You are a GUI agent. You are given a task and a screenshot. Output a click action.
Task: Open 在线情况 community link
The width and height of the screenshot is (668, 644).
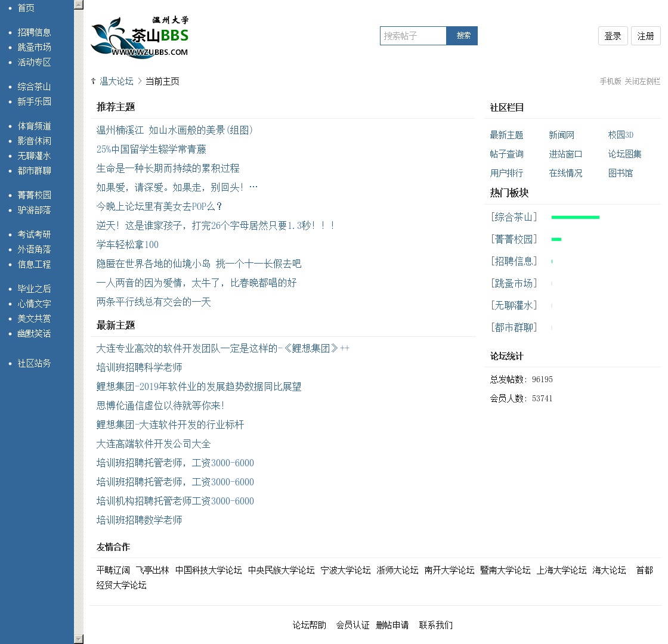tap(566, 174)
